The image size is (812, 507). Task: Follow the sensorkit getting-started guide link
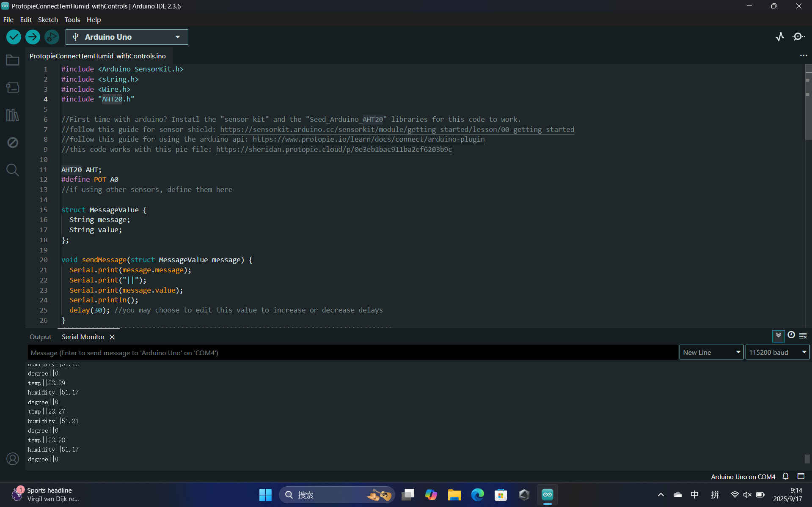(398, 129)
